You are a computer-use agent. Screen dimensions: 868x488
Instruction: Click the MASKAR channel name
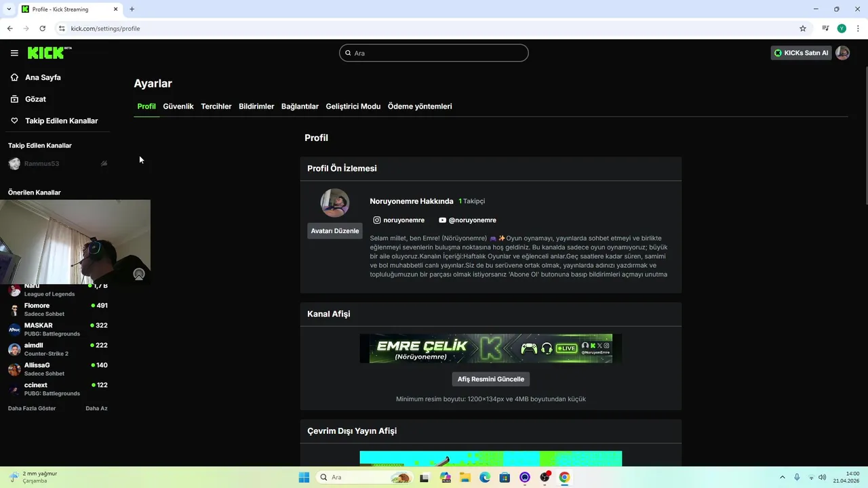click(39, 325)
